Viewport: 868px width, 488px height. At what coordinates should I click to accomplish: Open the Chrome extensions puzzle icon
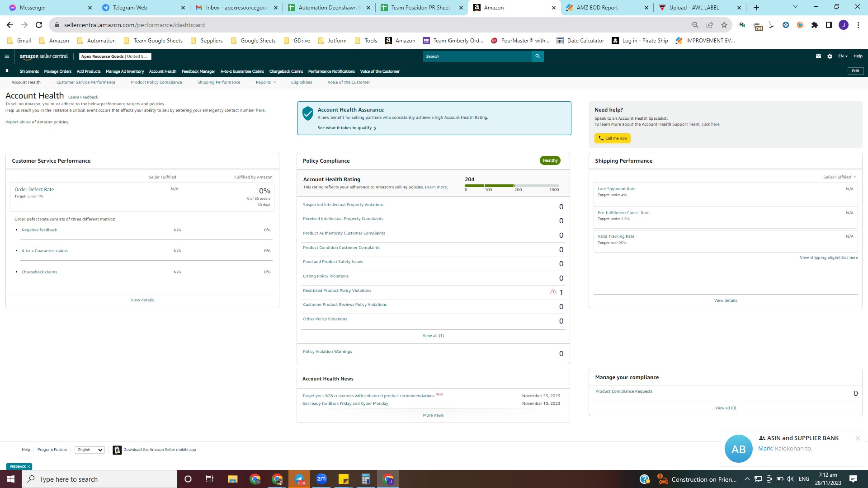[815, 25]
